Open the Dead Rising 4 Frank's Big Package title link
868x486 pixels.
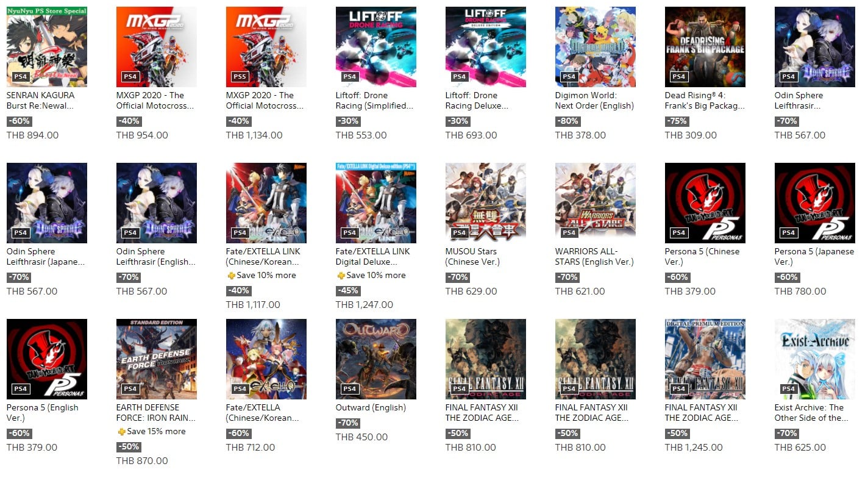(705, 101)
